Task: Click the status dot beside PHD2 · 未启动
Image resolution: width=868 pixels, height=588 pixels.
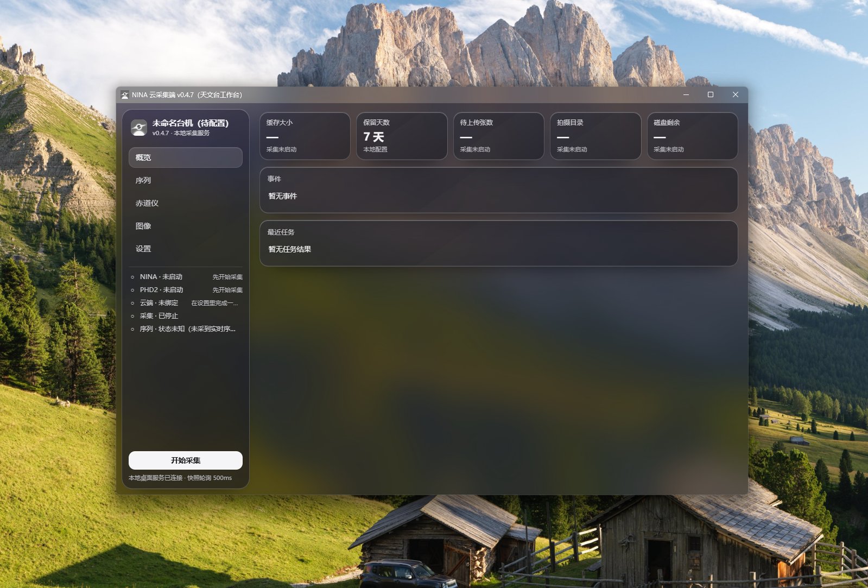Action: (132, 290)
